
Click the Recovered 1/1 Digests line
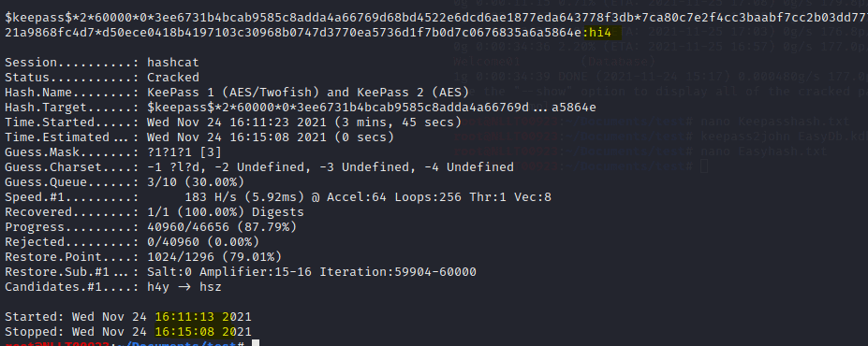click(154, 211)
